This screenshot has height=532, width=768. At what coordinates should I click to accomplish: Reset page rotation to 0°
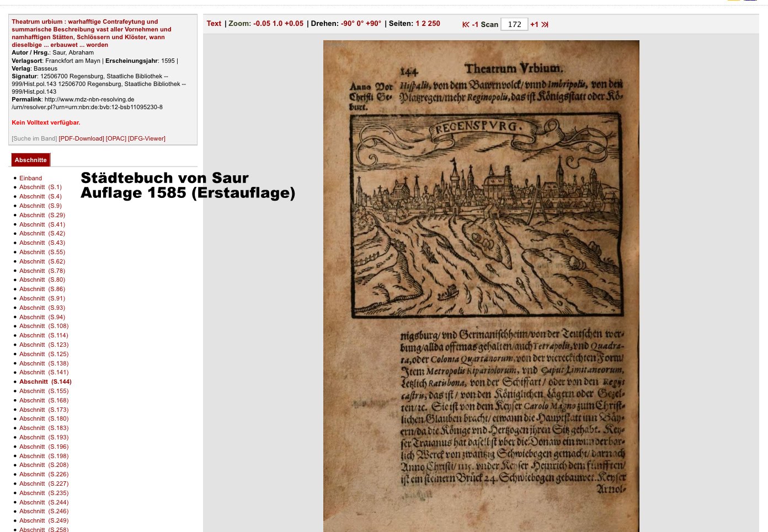click(x=360, y=24)
